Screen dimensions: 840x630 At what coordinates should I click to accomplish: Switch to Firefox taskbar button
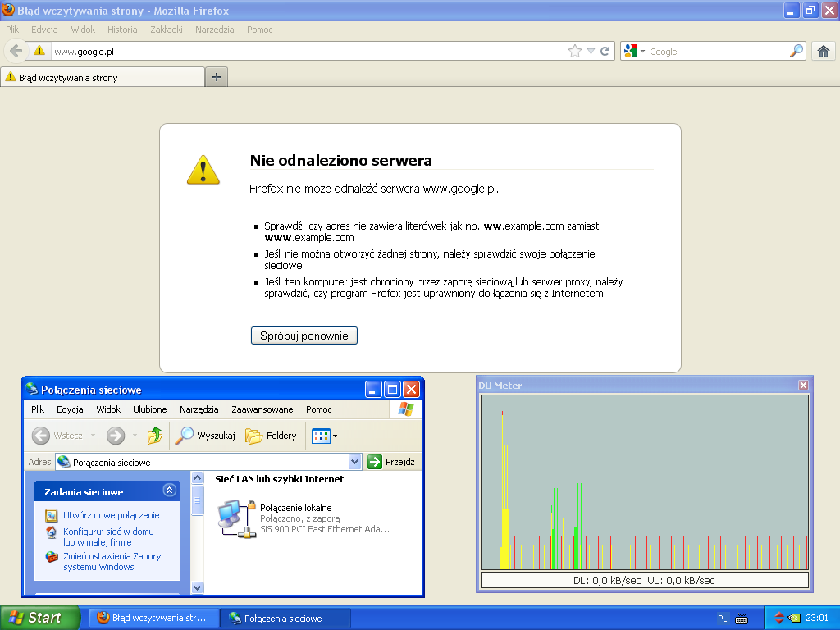tap(153, 618)
